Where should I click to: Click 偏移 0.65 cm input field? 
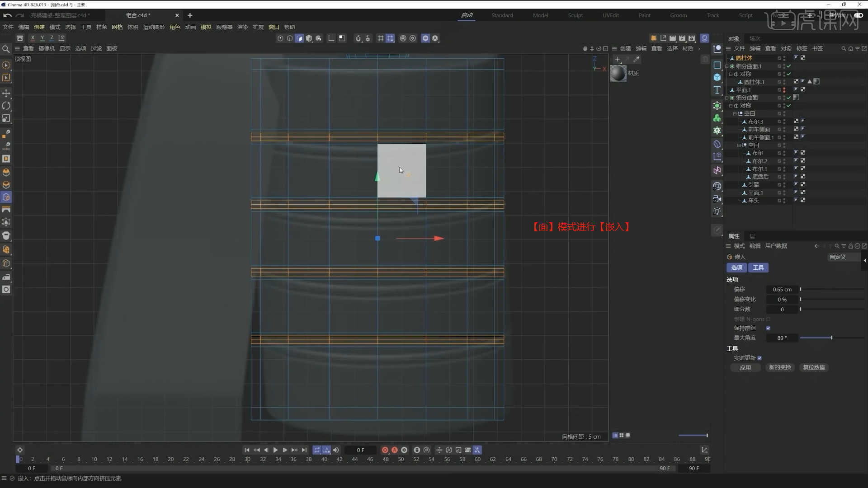pyautogui.click(x=782, y=290)
